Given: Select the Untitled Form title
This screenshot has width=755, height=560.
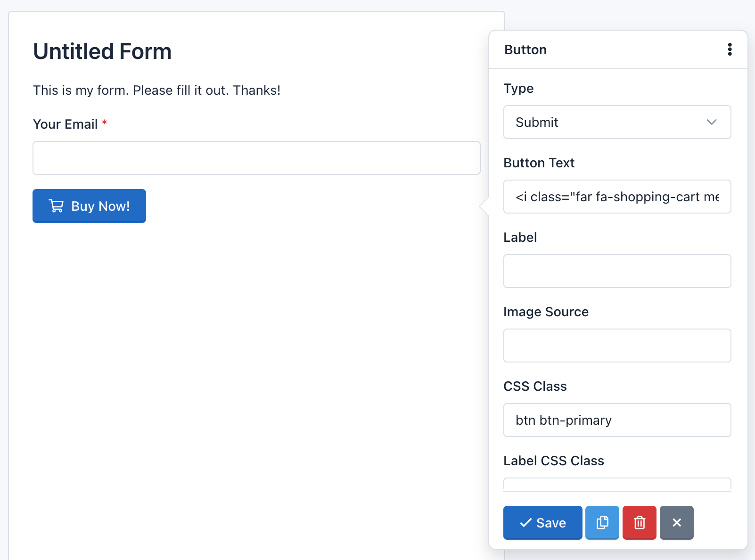Looking at the screenshot, I should click(102, 51).
